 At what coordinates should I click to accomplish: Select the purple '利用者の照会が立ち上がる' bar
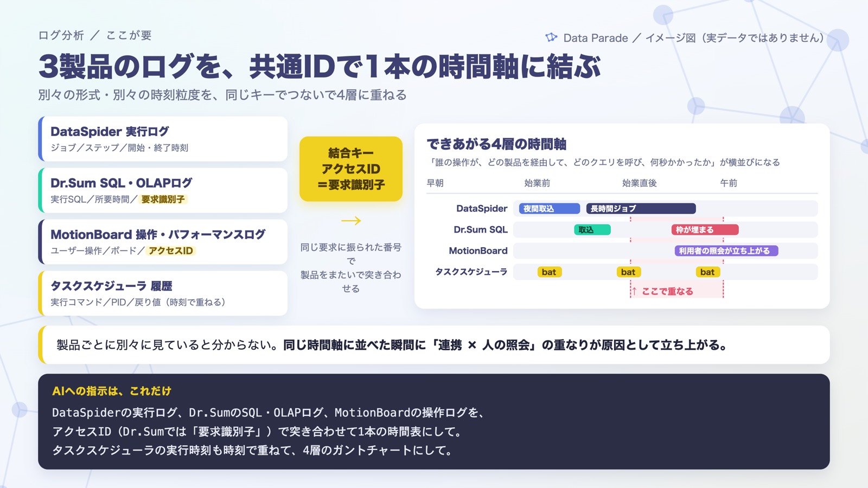726,251
